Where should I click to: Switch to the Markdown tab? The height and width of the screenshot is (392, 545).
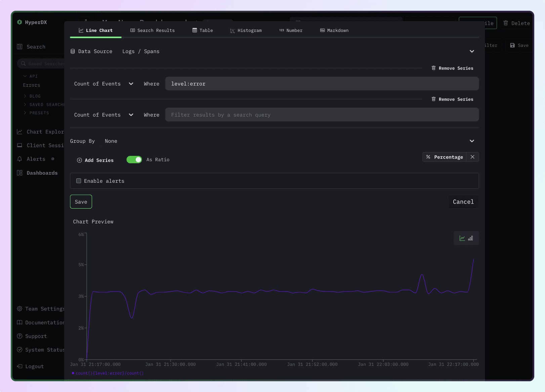pyautogui.click(x=334, y=30)
